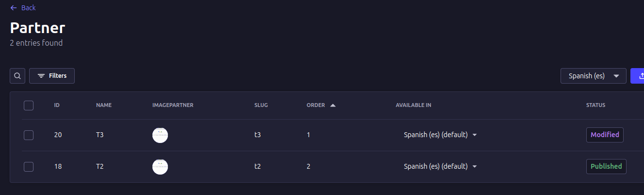Toggle the select-all checkbox in header
This screenshot has height=195, width=644.
click(29, 106)
